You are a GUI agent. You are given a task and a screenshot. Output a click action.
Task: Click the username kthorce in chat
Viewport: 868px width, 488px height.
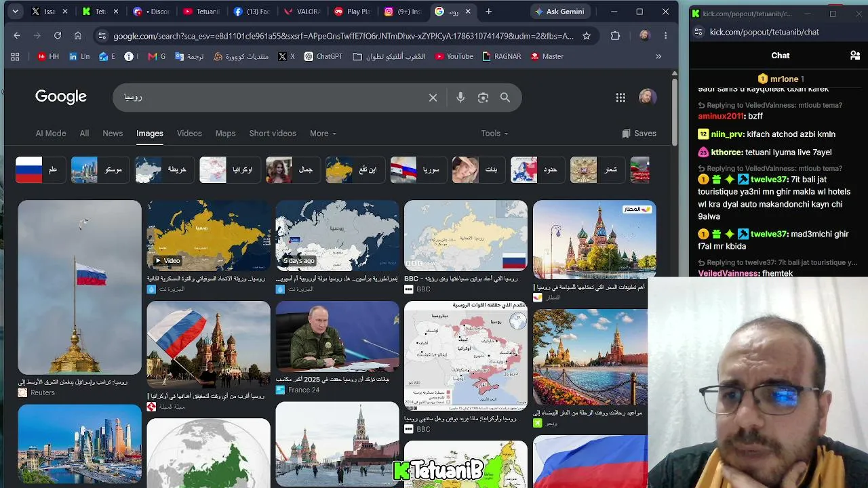click(726, 152)
